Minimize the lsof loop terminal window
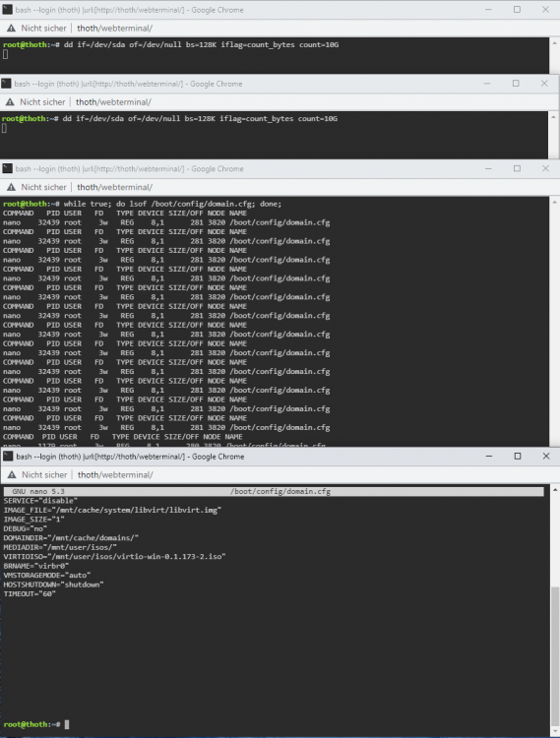 (488, 168)
